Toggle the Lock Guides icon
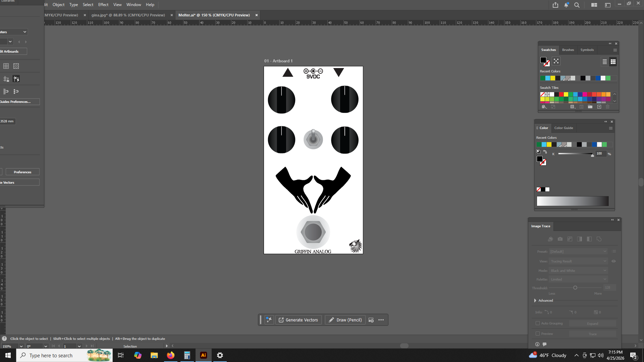 (x=6, y=79)
